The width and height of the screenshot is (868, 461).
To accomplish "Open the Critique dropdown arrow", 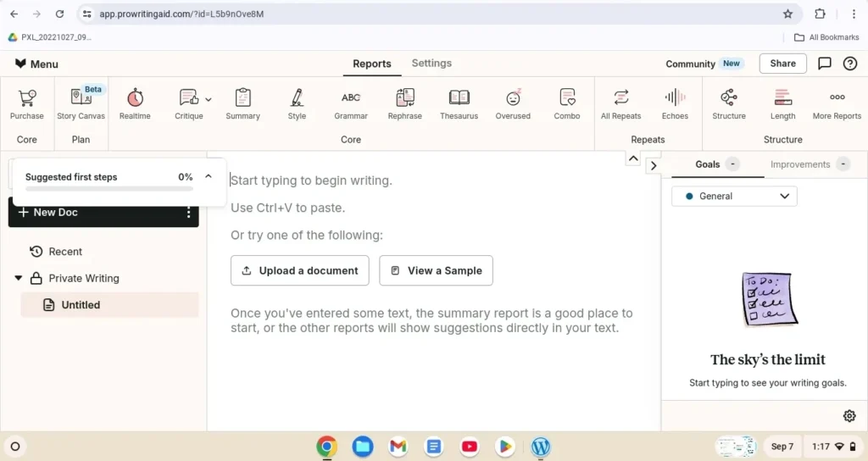I will (x=209, y=100).
